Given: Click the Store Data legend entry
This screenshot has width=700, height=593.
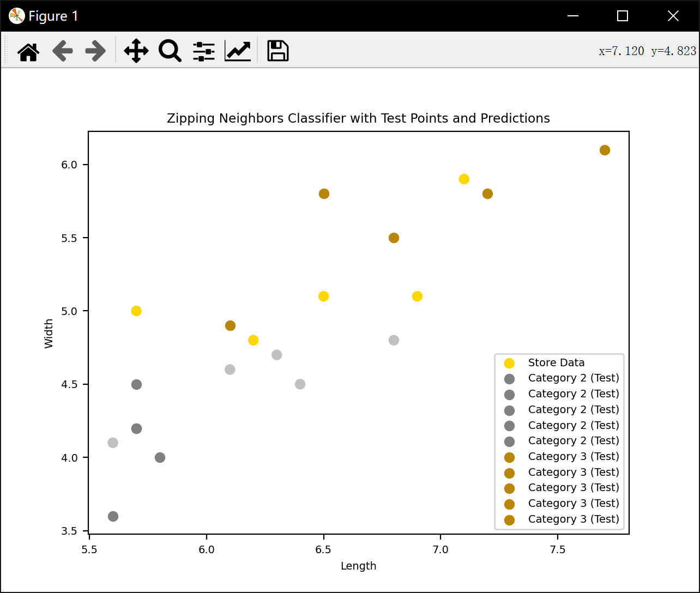Looking at the screenshot, I should click(556, 362).
